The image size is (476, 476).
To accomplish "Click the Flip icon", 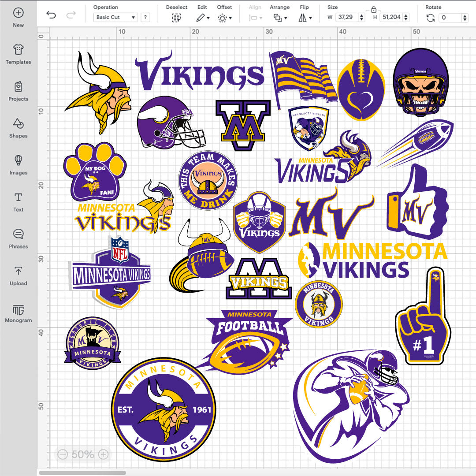I will [x=302, y=18].
